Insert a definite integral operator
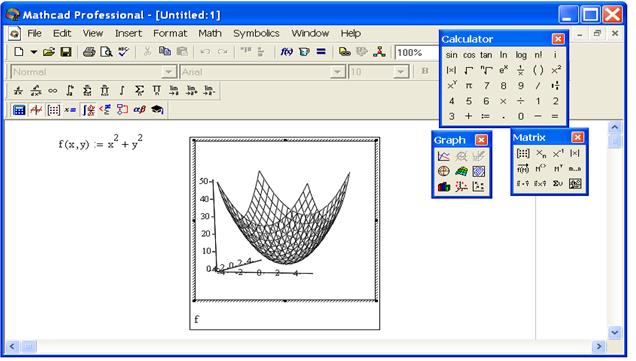Screen dimensions: 636x361 70,90
